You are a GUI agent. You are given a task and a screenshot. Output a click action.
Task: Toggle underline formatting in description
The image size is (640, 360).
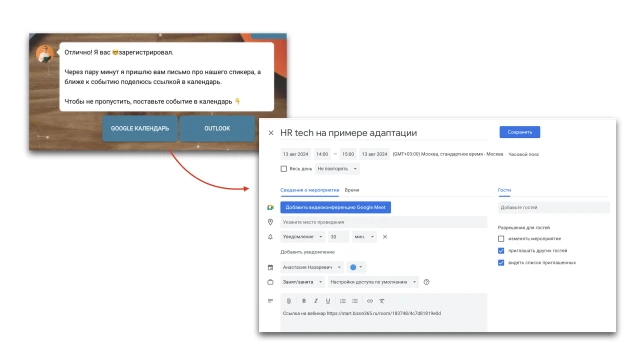point(328,301)
